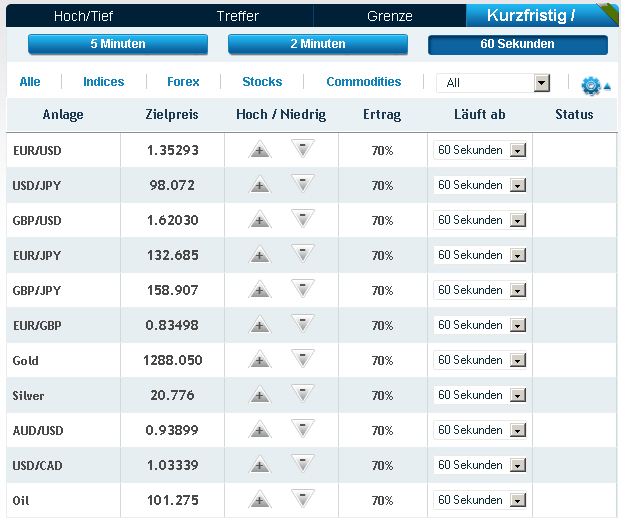The height and width of the screenshot is (518, 621).
Task: Click the EUR/USD asset name
Action: pos(37,151)
